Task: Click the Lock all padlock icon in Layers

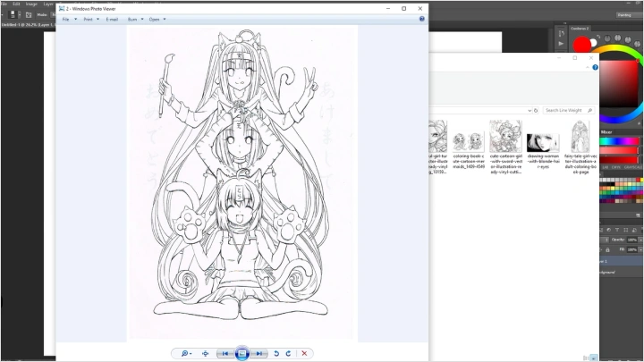Action: [x=608, y=249]
